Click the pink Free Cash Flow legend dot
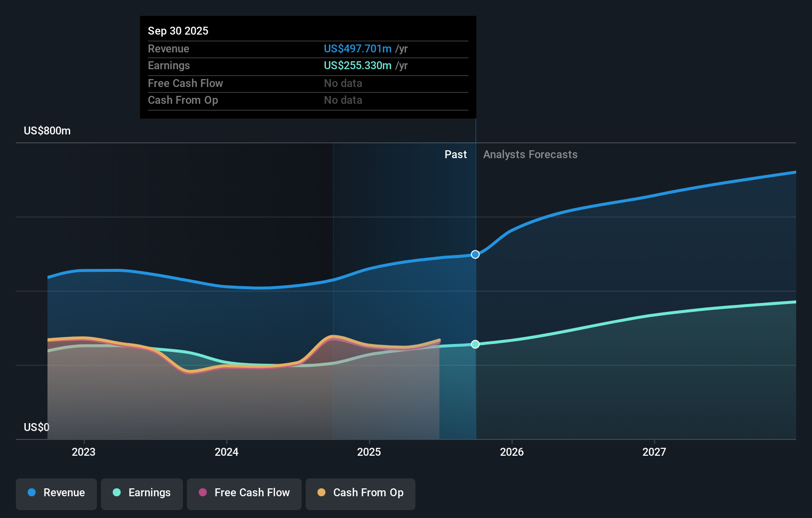Image resolution: width=812 pixels, height=518 pixels. pos(202,493)
